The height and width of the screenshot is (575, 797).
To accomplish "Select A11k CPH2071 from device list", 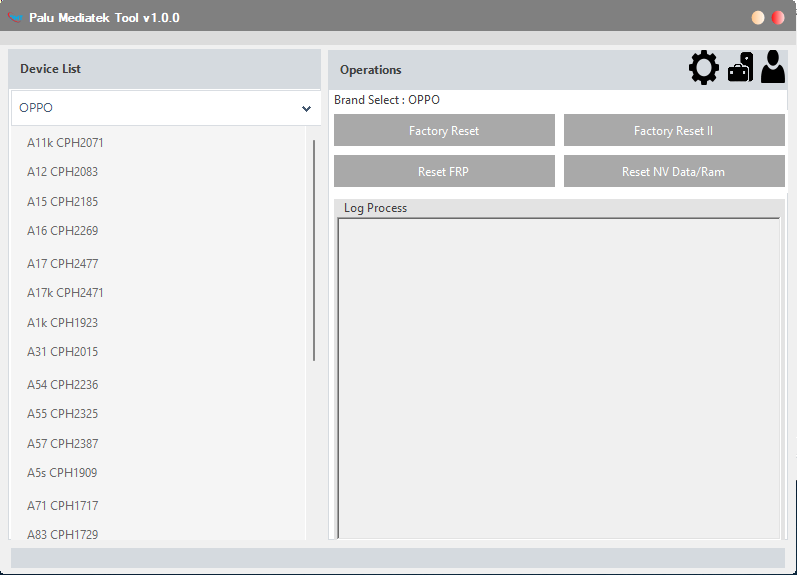I will coord(65,143).
